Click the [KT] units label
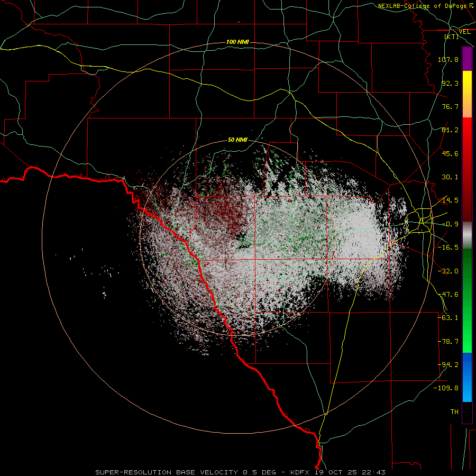476x476 pixels. point(452,36)
